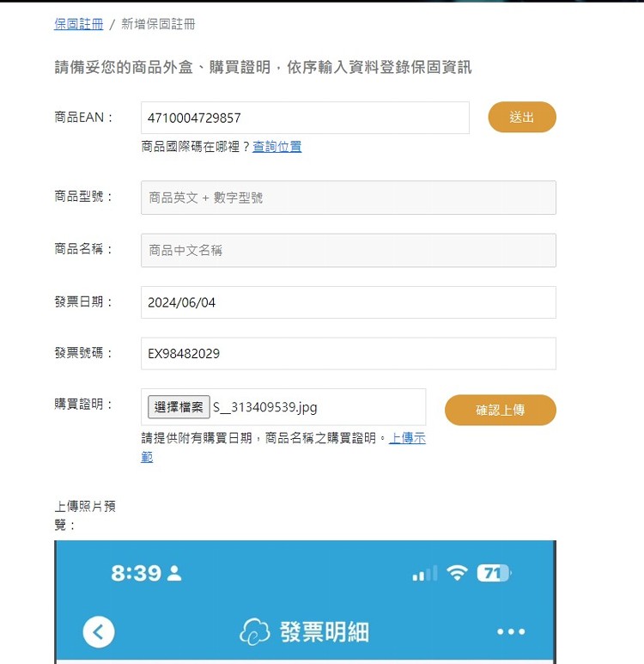644x664 pixels.
Task: Open the 保固註冊 breadcrumb link
Action: (79, 24)
